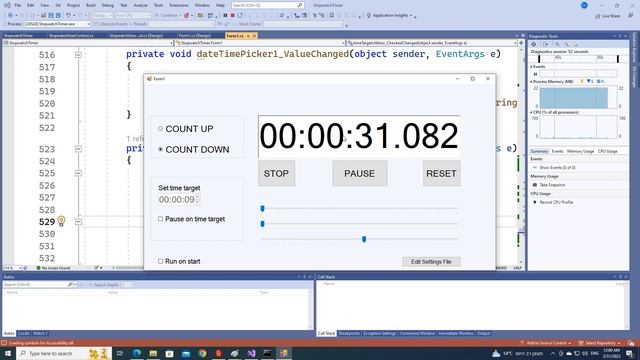Open the File menu
Viewport: 640px width, 360px height.
pos(18,5)
